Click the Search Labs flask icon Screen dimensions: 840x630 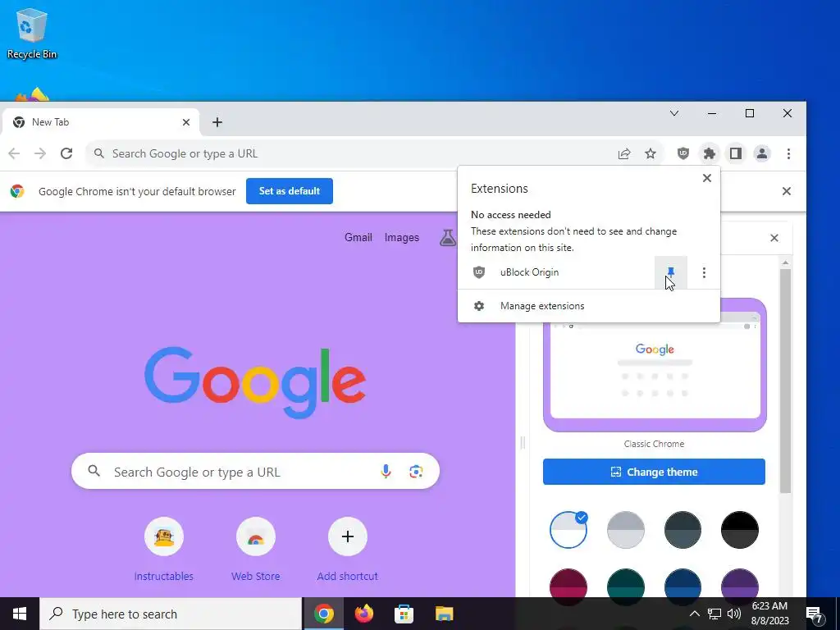point(447,237)
